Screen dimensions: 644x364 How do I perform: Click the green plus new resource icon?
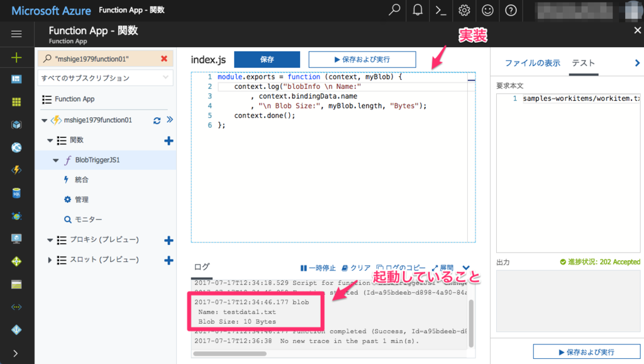pos(16,57)
